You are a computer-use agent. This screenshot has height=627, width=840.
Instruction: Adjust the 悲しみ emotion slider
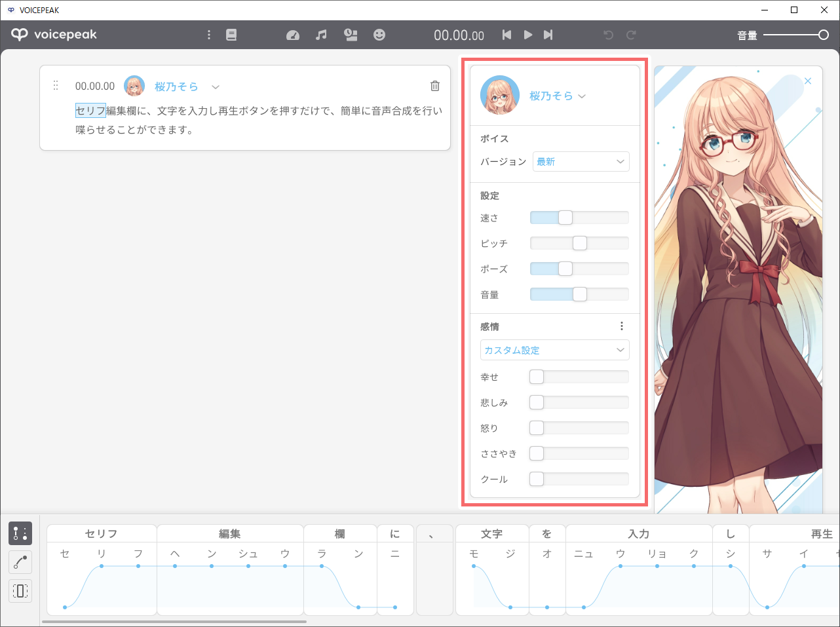579,402
